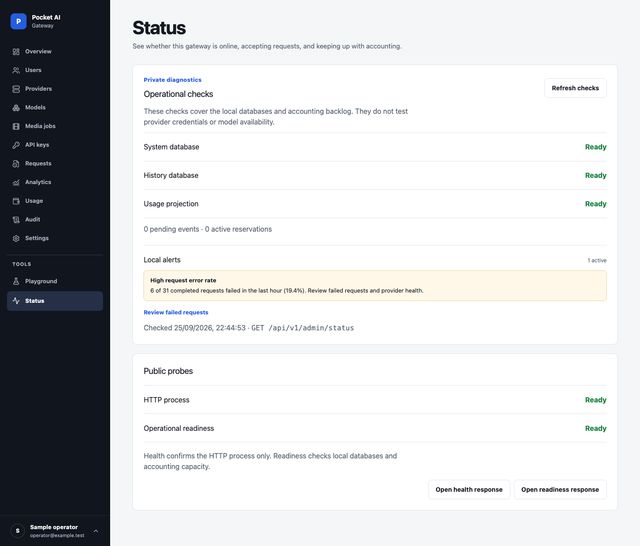Navigate to Models page label
The width and height of the screenshot is (640, 546).
35,108
